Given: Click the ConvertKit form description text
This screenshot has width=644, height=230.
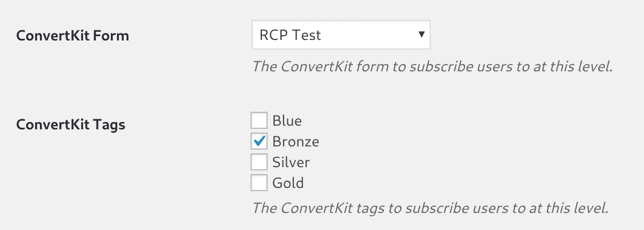Looking at the screenshot, I should (432, 67).
